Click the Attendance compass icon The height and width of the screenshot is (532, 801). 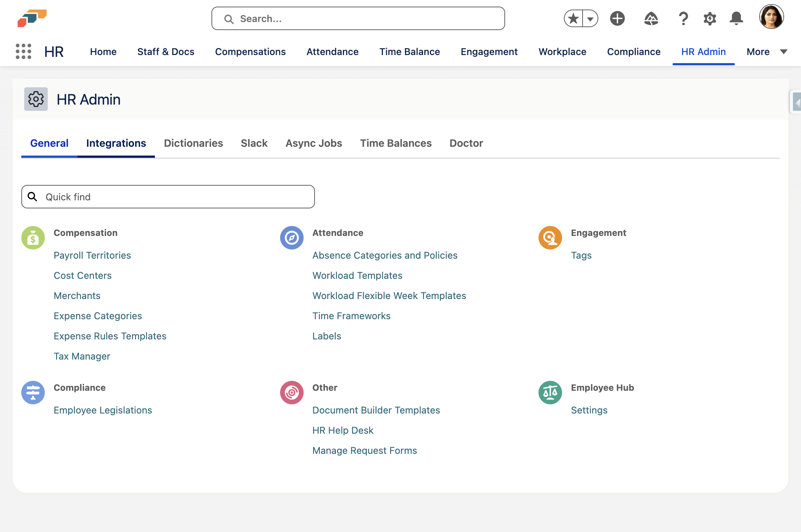click(x=291, y=237)
